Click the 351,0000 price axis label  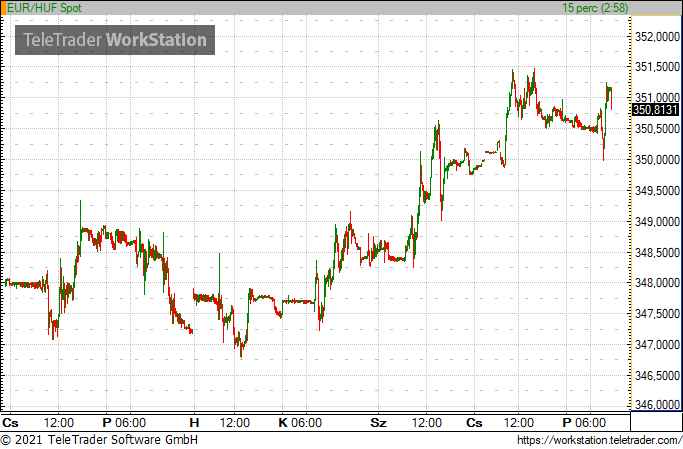click(x=657, y=98)
